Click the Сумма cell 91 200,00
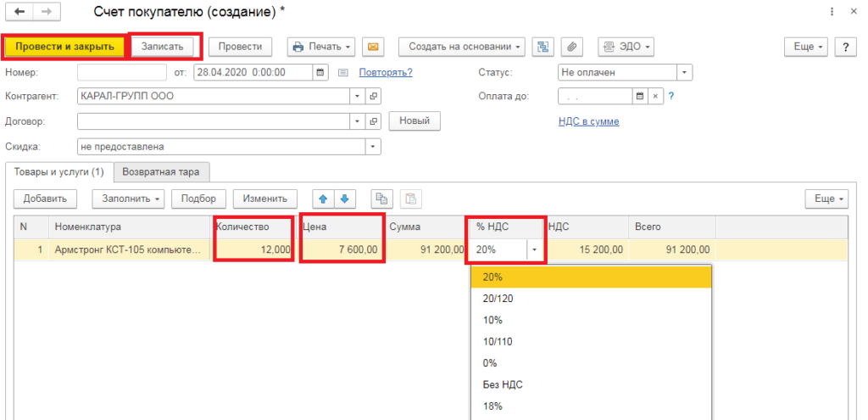 (426, 250)
